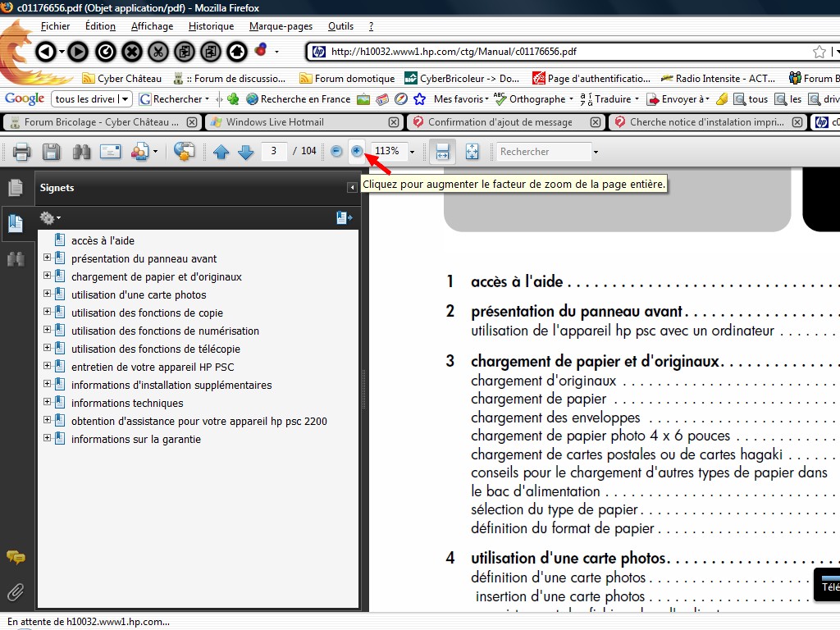Open Cyber Château bookmark link
840x630 pixels.
pyautogui.click(x=122, y=79)
